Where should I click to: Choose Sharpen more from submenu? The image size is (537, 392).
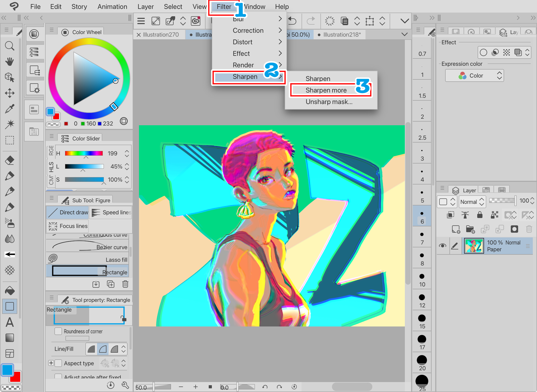[x=326, y=90]
